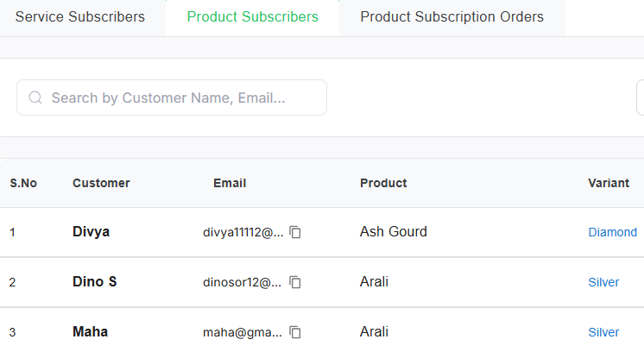Click the Customer column header

coord(101,183)
